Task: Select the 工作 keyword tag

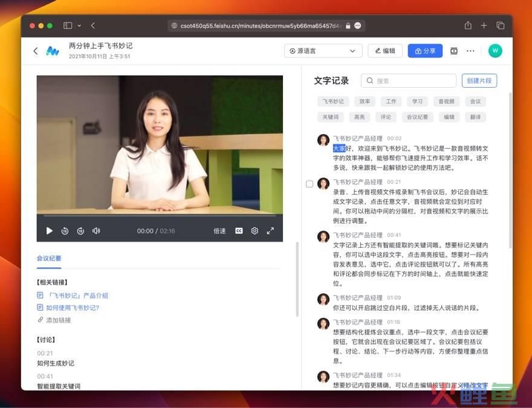Action: [x=391, y=102]
